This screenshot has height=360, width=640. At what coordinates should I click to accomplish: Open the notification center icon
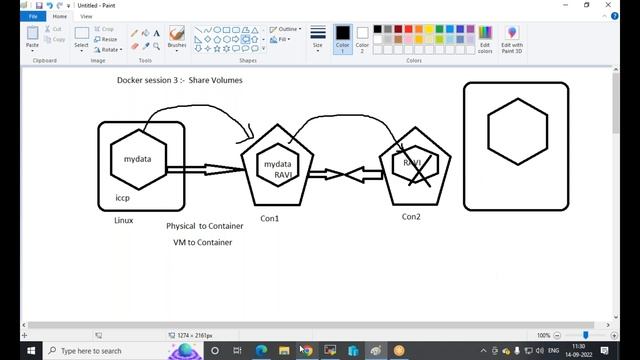(x=604, y=351)
